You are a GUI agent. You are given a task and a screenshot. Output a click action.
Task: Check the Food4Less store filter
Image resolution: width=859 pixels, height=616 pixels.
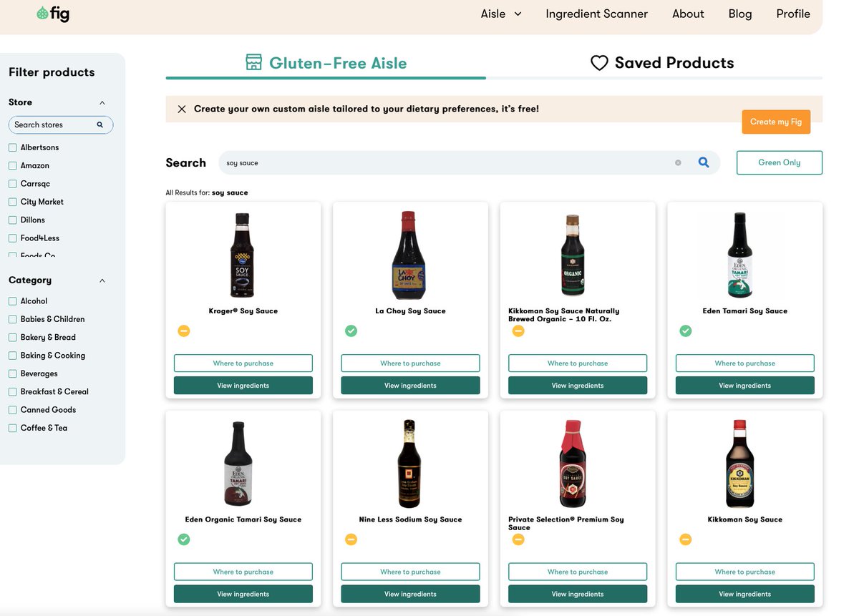12,238
